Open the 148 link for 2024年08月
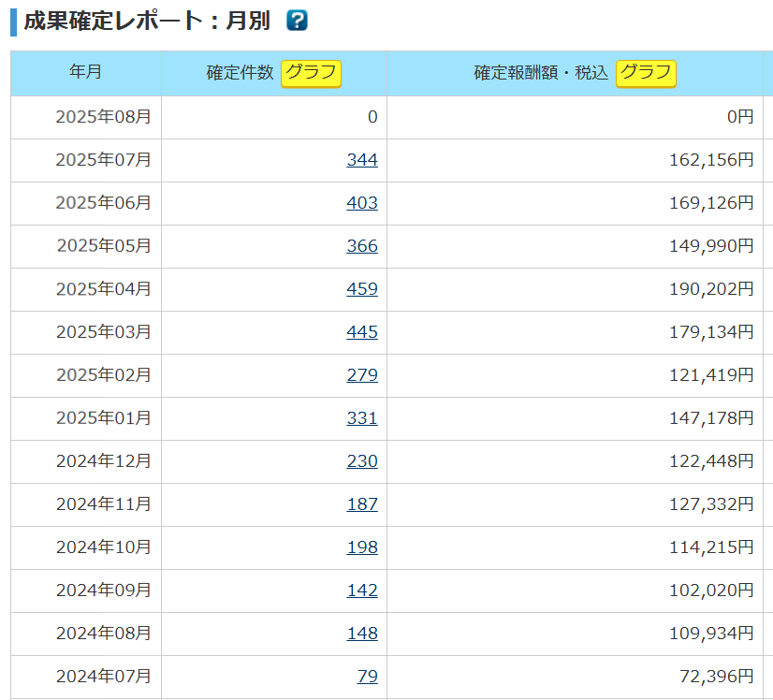 click(361, 634)
